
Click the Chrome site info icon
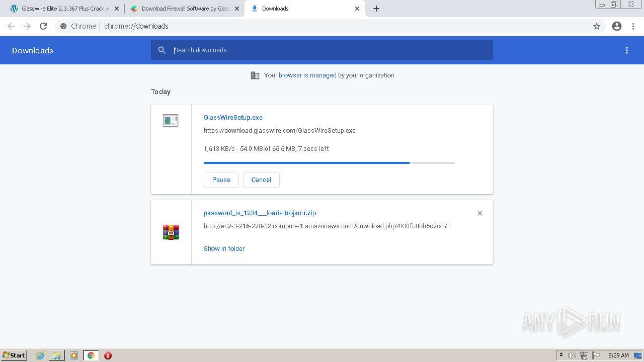[x=63, y=26]
